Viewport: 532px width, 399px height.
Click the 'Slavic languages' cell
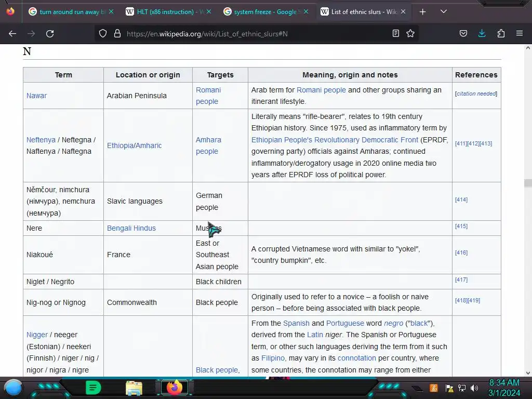click(x=148, y=201)
